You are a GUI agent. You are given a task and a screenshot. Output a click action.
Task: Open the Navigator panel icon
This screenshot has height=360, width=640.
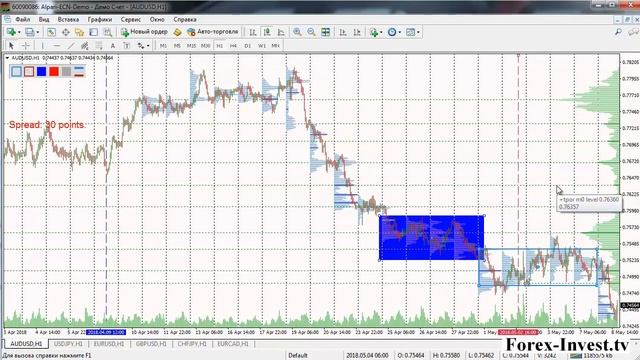79,32
